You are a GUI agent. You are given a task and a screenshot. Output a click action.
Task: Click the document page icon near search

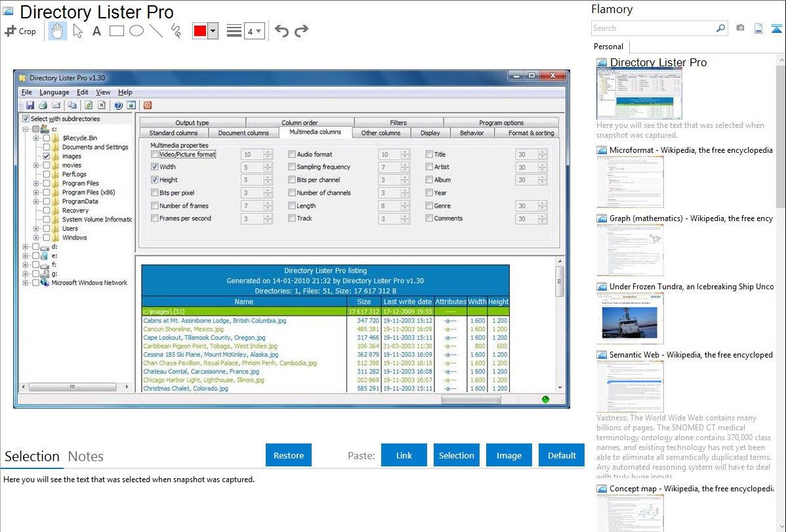[758, 29]
